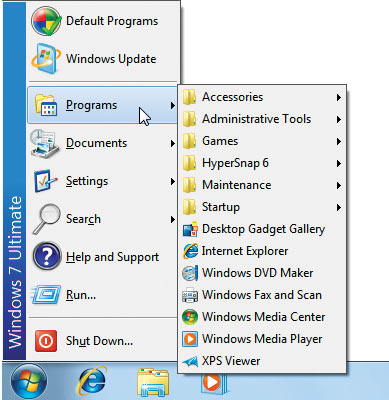Screen dimensions: 389x400
Task: Click the Documents icon
Action: pos(46,143)
